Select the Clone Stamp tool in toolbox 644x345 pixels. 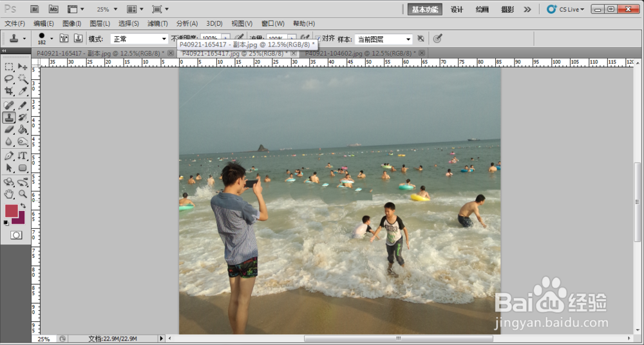point(8,117)
